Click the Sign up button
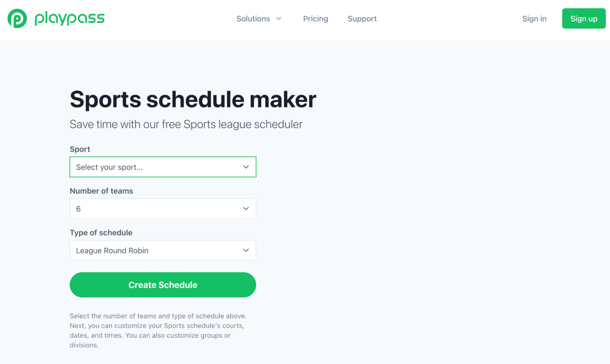 [583, 18]
